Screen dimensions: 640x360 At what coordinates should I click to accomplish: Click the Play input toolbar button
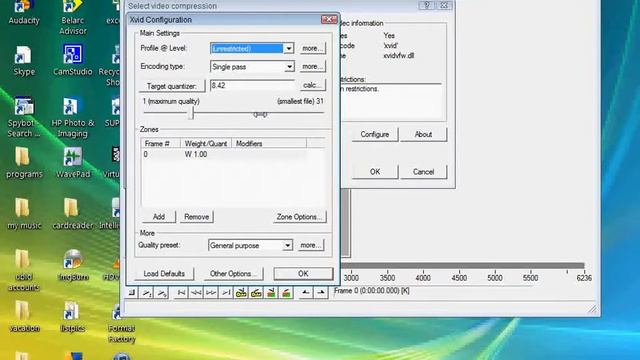click(x=147, y=292)
